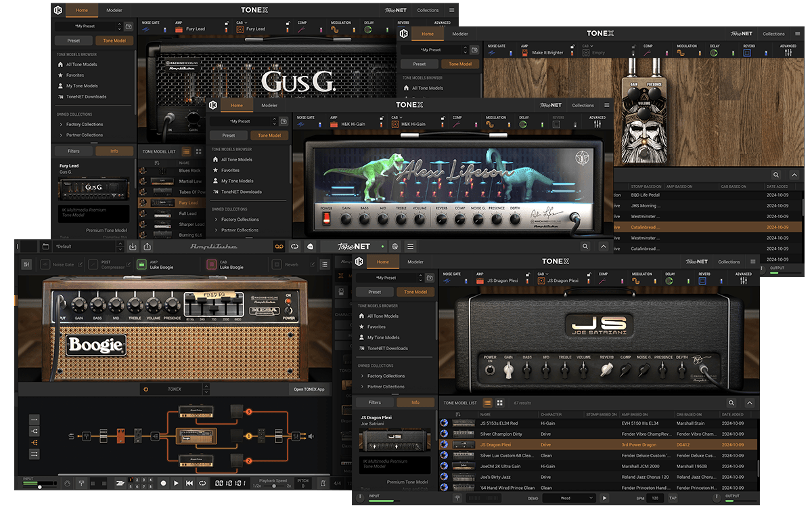The width and height of the screenshot is (812, 508).
Task: Click the mixer sliders icon left of Noise Gate in AmpliTube
Action: pyautogui.click(x=26, y=264)
